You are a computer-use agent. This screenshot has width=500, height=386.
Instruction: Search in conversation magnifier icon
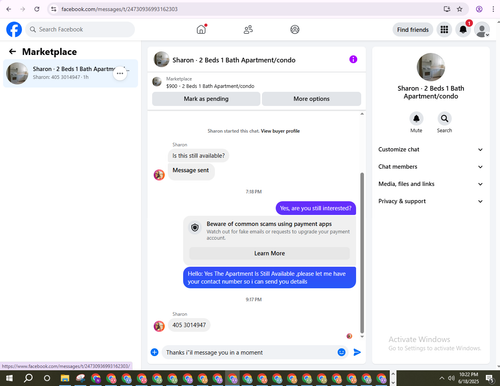pyautogui.click(x=444, y=118)
